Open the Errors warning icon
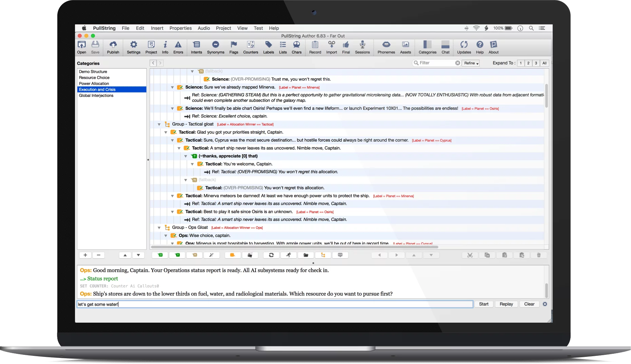 click(178, 47)
